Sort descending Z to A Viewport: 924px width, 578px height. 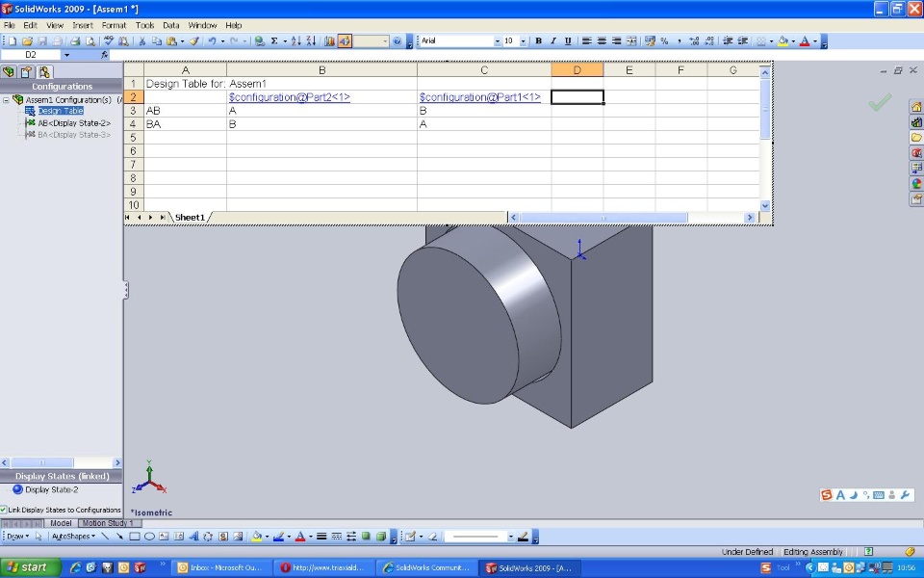(x=311, y=41)
